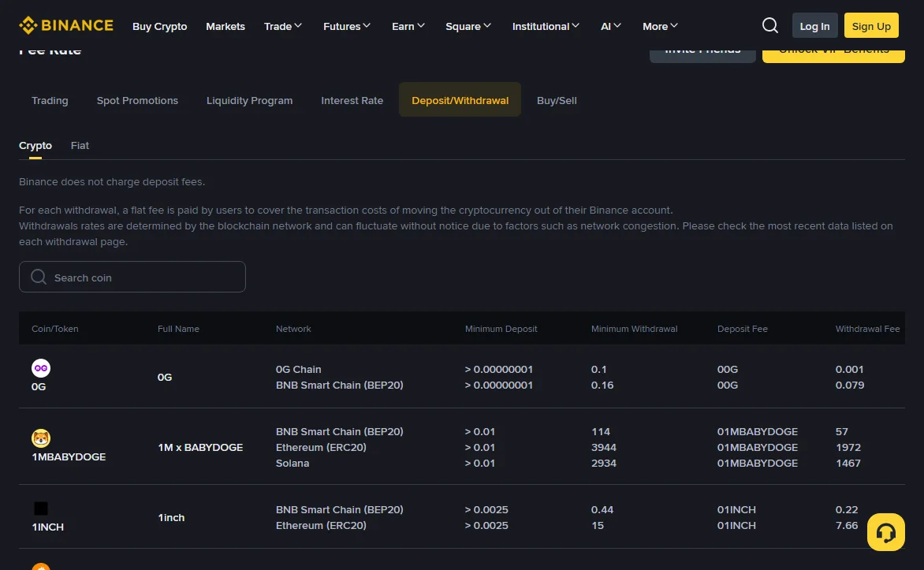Click the 1INCH ticker label
Image resolution: width=924 pixels, height=570 pixels.
pos(47,527)
